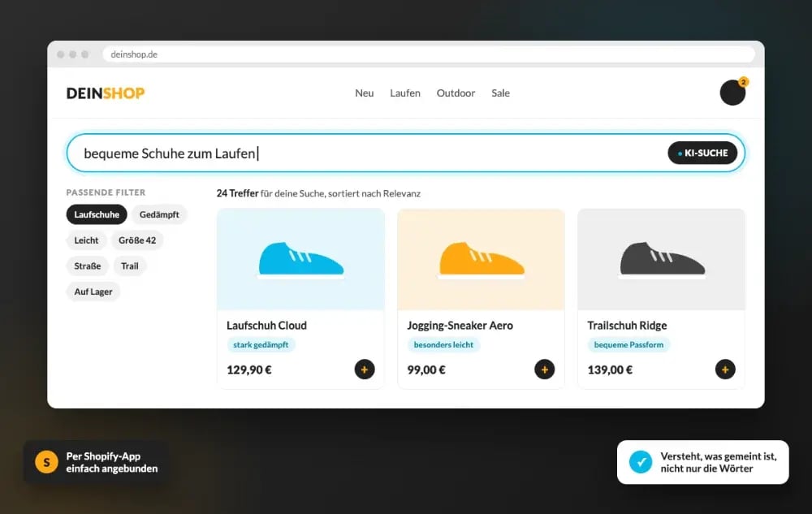The image size is (812, 514).
Task: Click the 99,00 € price
Action: (x=426, y=370)
